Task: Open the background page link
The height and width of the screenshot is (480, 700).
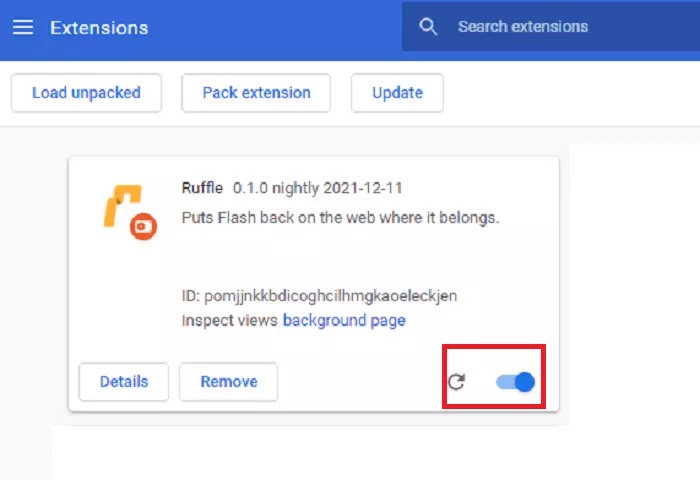Action: [x=344, y=321]
